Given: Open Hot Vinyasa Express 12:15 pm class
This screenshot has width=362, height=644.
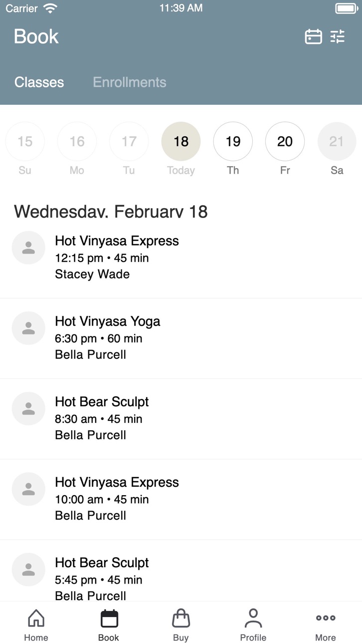Looking at the screenshot, I should click(181, 258).
